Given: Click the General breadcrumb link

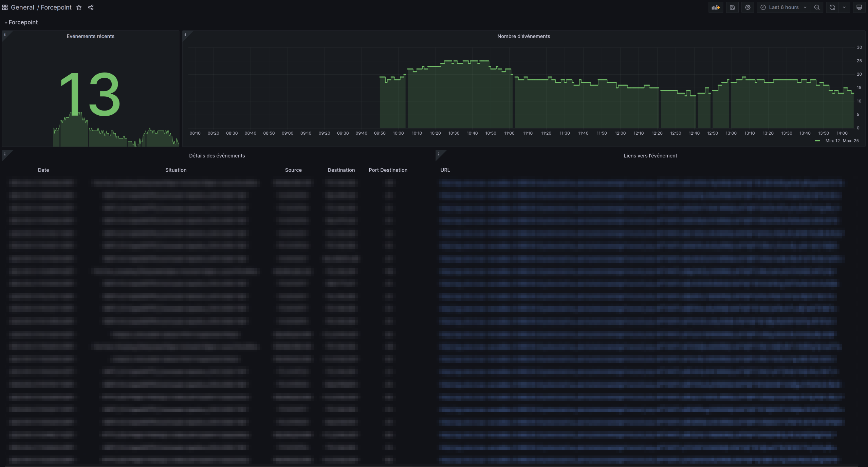Looking at the screenshot, I should [22, 7].
